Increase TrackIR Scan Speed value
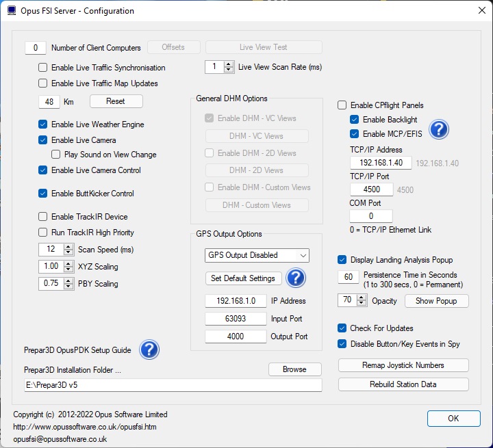This screenshot has height=448, width=493. (x=68, y=247)
